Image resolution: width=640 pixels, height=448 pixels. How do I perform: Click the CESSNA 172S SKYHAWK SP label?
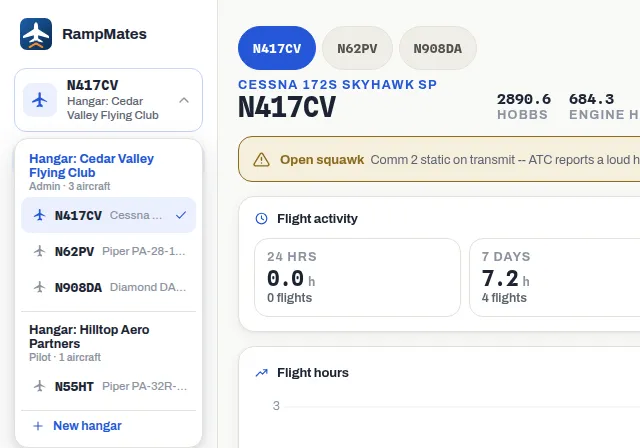click(338, 84)
